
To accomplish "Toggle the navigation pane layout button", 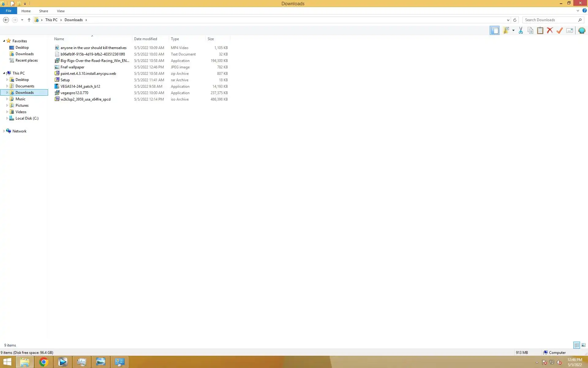I will [x=494, y=30].
